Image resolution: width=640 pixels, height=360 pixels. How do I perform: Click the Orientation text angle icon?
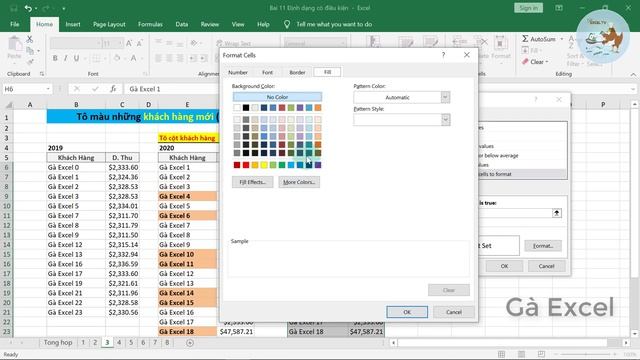click(x=194, y=43)
